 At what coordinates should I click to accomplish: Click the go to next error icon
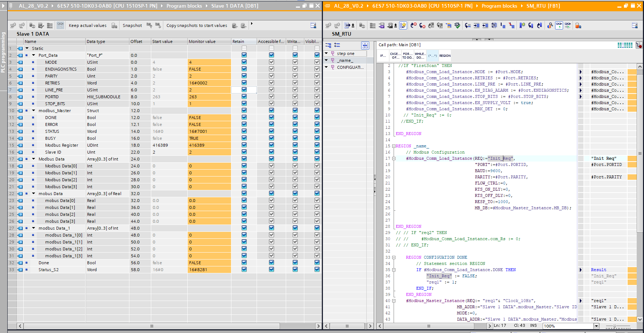(422, 25)
